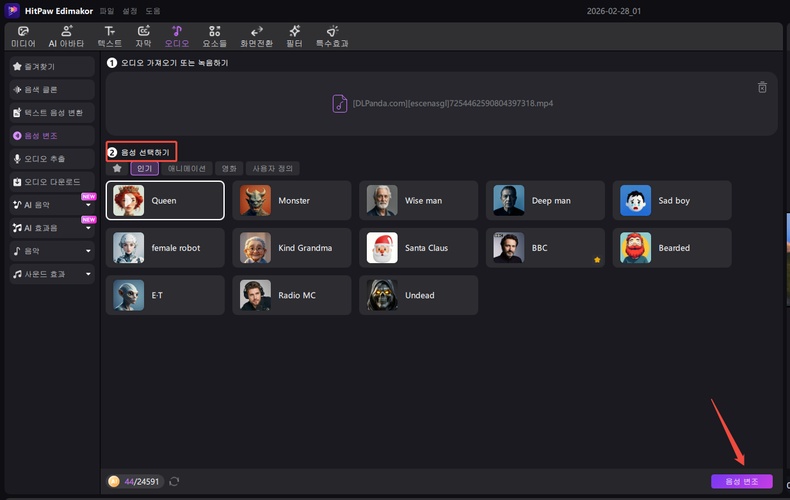Open the 화면전환 (Transition) tool

256,37
